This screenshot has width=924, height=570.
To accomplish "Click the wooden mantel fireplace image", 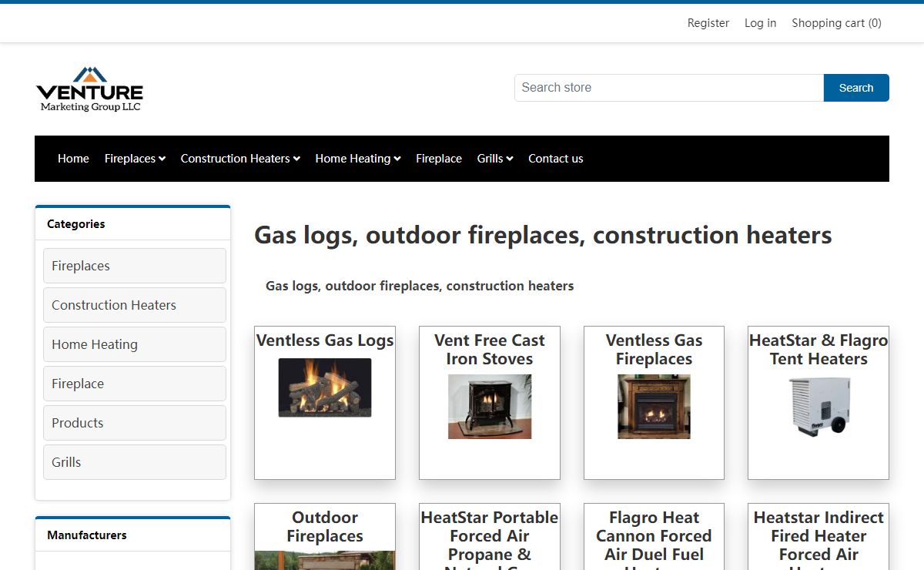I will click(654, 407).
